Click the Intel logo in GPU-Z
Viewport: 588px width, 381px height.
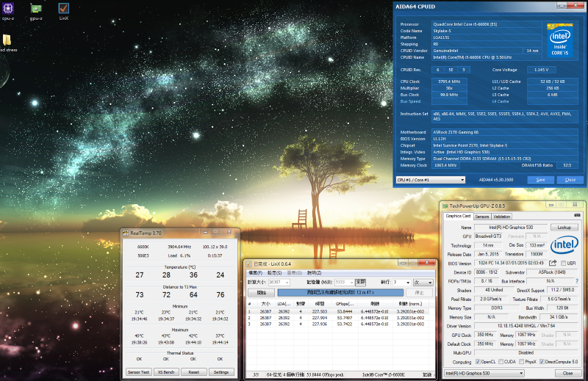coord(564,244)
